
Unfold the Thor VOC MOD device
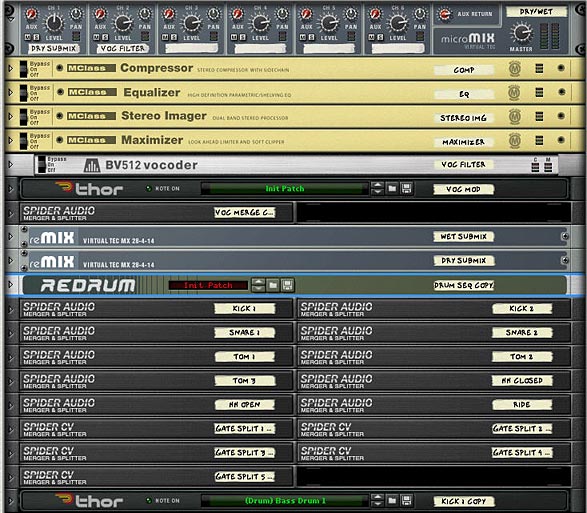(10, 189)
